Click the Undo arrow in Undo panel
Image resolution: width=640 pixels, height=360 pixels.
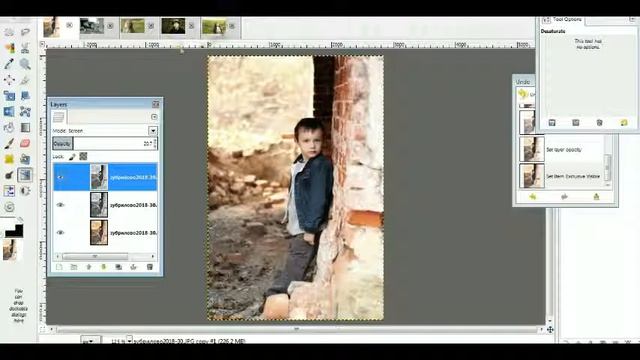pyautogui.click(x=533, y=197)
